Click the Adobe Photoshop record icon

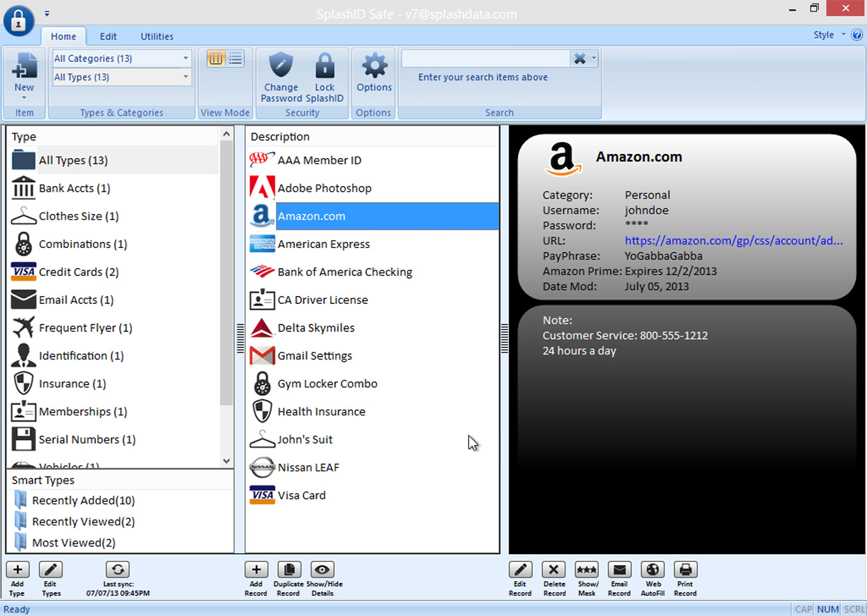tap(262, 188)
